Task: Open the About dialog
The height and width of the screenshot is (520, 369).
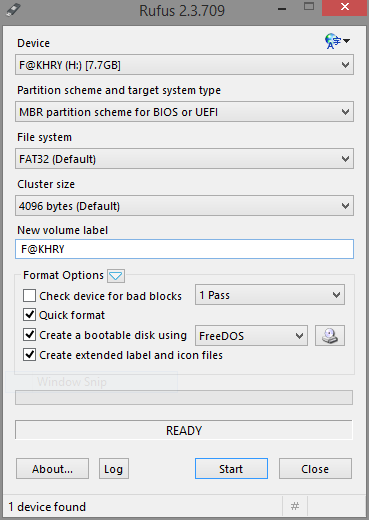Action: pos(52,469)
